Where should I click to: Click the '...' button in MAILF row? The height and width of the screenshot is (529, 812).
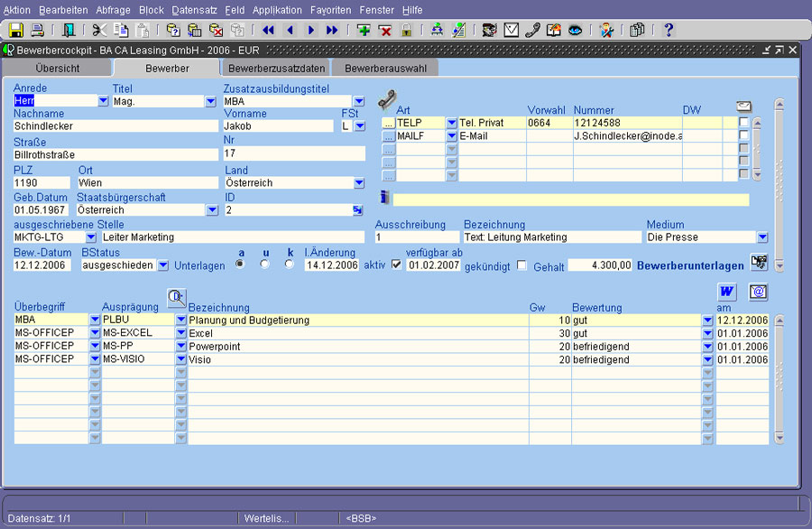[388, 135]
